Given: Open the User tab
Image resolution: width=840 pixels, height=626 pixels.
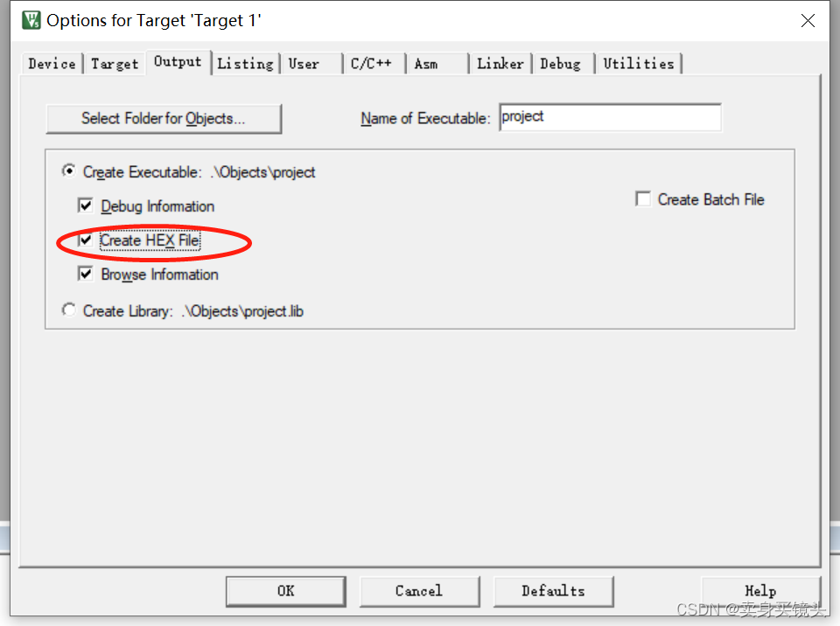Looking at the screenshot, I should 311,64.
